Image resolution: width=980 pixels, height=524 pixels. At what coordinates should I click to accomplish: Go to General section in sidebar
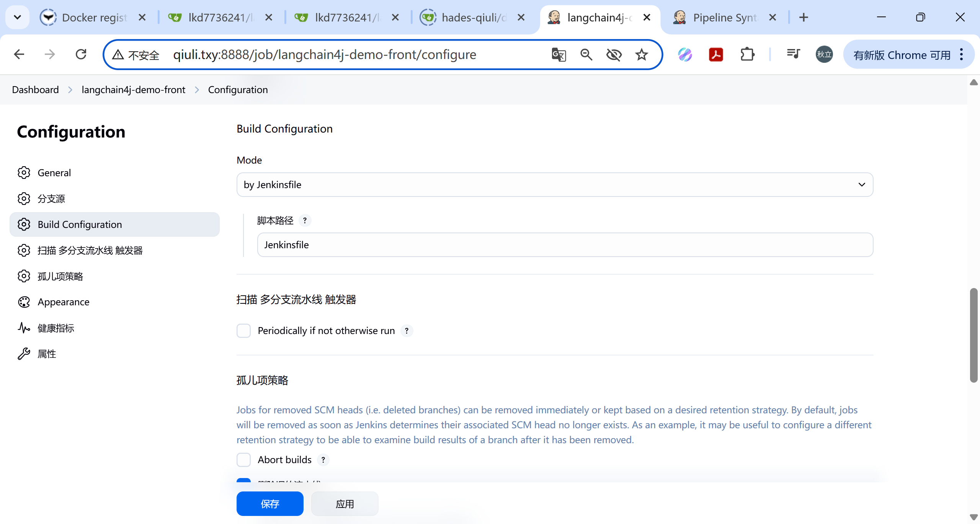point(114,173)
